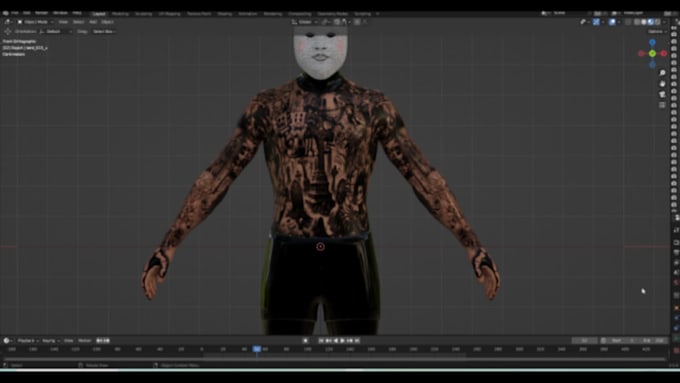Toggle the camera view icon in viewport
Screen dimensions: 680x383
click(x=662, y=94)
